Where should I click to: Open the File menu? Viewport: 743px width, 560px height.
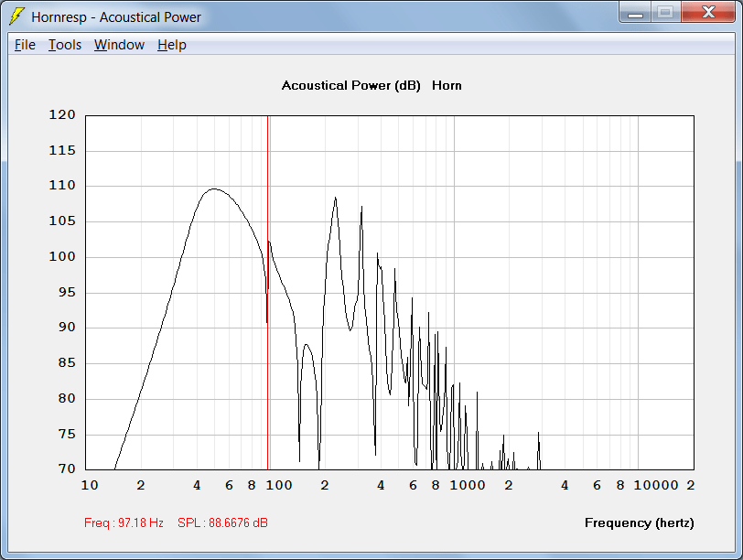(25, 45)
